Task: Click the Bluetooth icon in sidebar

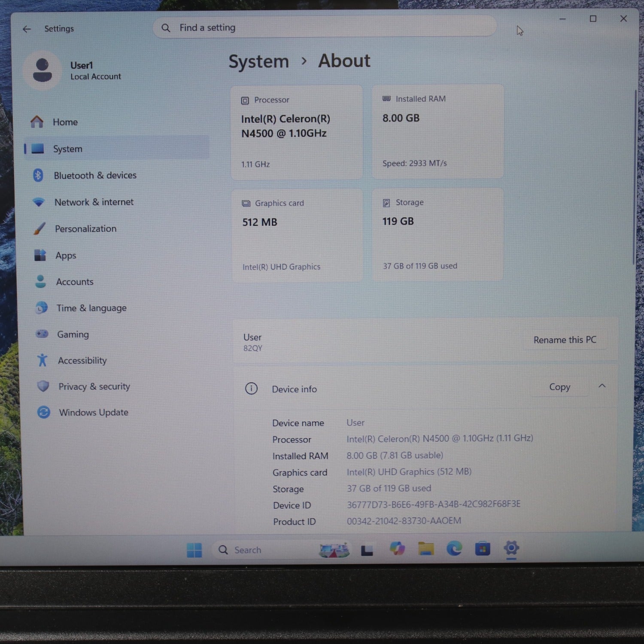Action: coord(38,175)
